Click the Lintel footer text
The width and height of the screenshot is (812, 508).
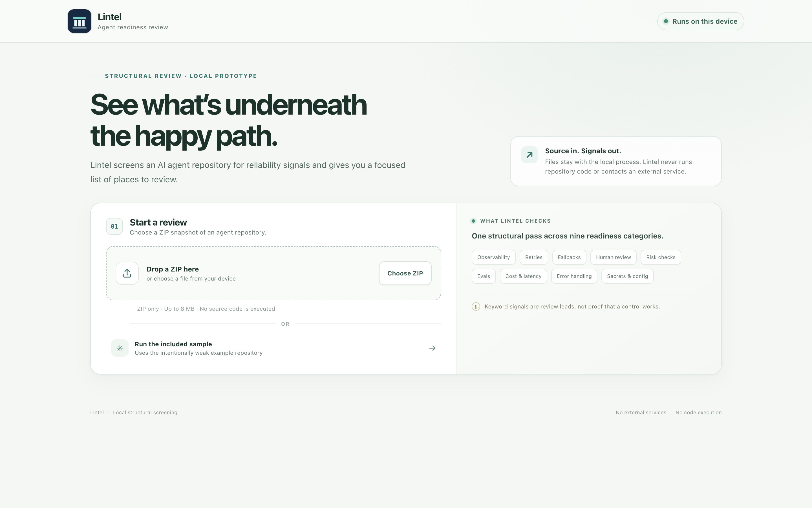coord(97,413)
